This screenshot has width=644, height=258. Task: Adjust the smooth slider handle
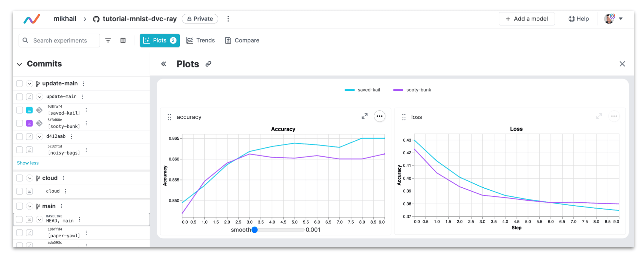(255, 230)
